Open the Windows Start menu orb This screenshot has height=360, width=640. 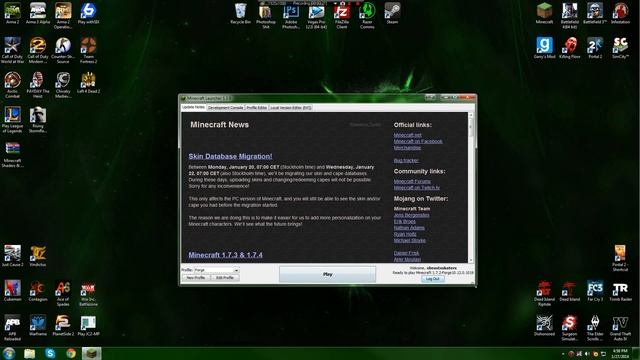9,353
